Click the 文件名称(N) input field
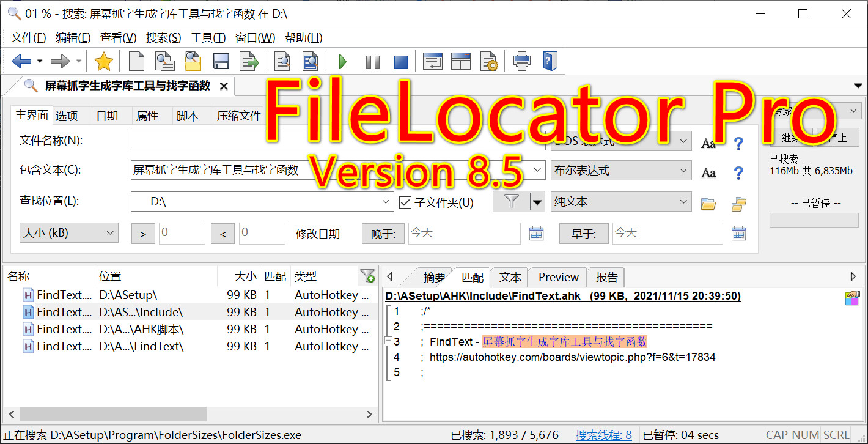This screenshot has width=868, height=444. pyautogui.click(x=338, y=141)
